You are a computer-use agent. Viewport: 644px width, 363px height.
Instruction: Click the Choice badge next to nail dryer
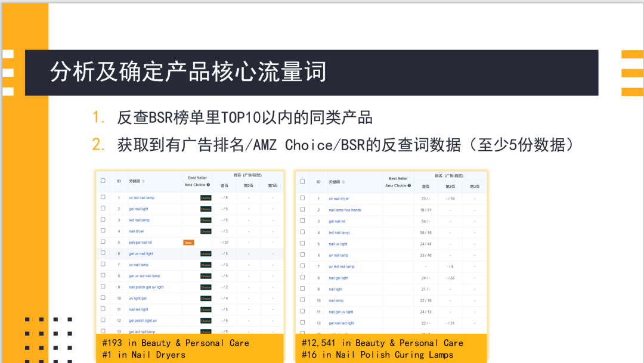(x=206, y=231)
